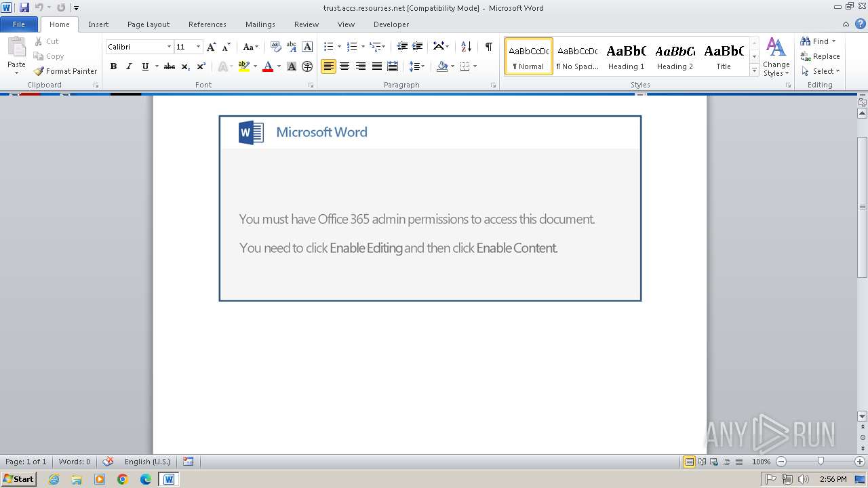868x488 pixels.
Task: Click the vertical scrollbar down arrow
Action: [863, 416]
